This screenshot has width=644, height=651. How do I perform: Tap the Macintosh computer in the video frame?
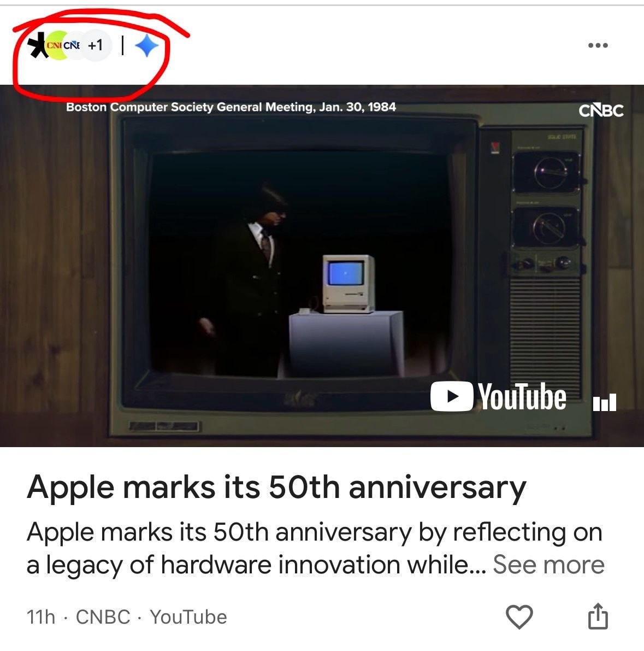(348, 284)
